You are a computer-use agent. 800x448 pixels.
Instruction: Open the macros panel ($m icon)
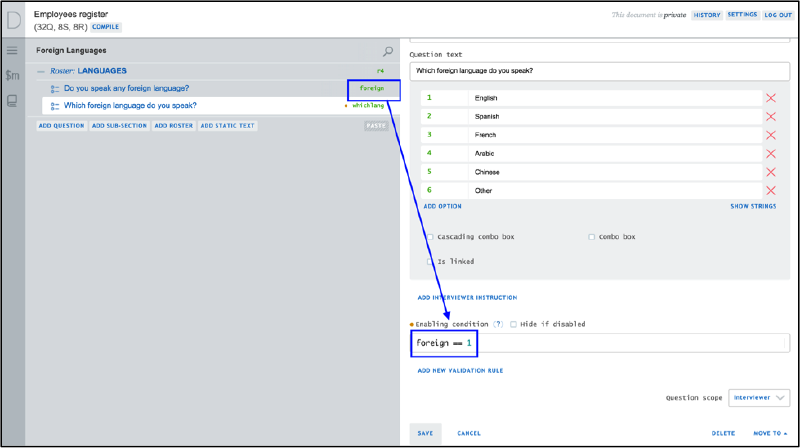pyautogui.click(x=12, y=75)
